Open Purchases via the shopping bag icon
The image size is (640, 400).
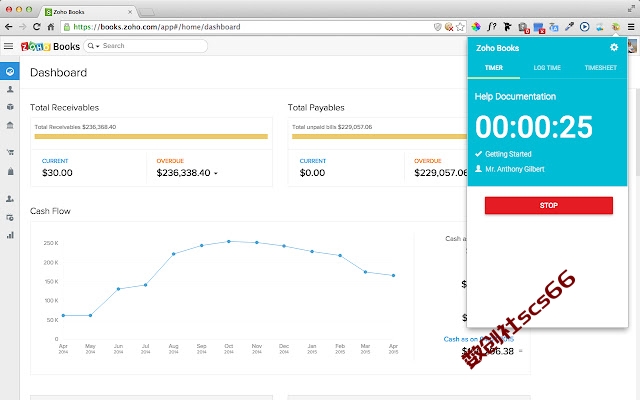[10, 171]
